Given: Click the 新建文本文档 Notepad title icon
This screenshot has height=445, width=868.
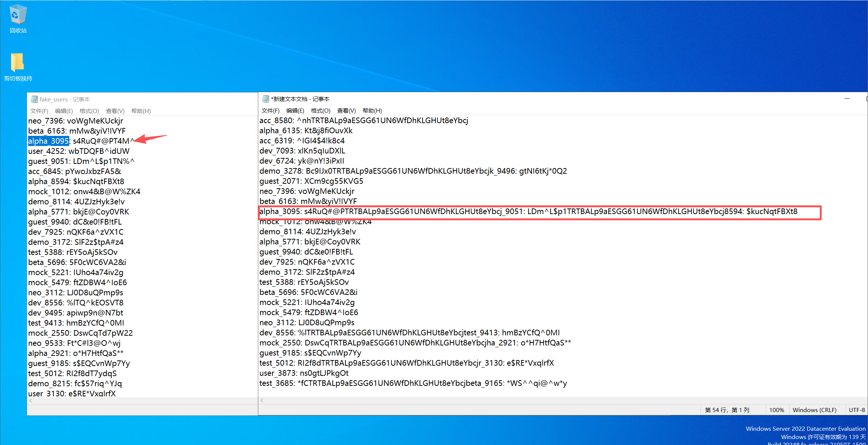Looking at the screenshot, I should click(265, 99).
